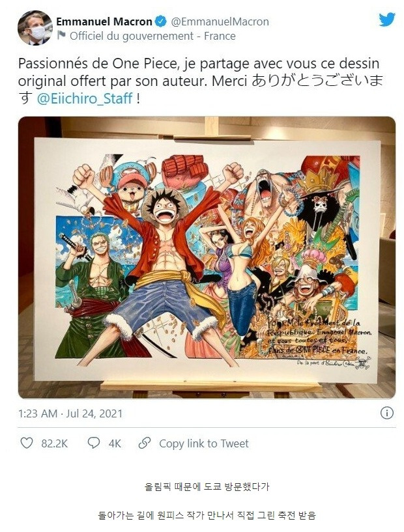The image size is (404, 532).
Task: Click the French tweet text starting with Passionnés
Action: pos(197,66)
